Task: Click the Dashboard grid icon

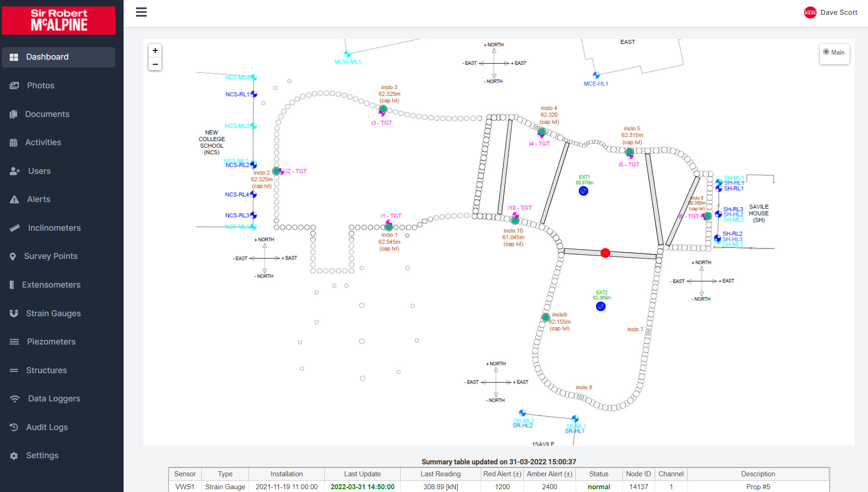Action: click(x=14, y=57)
